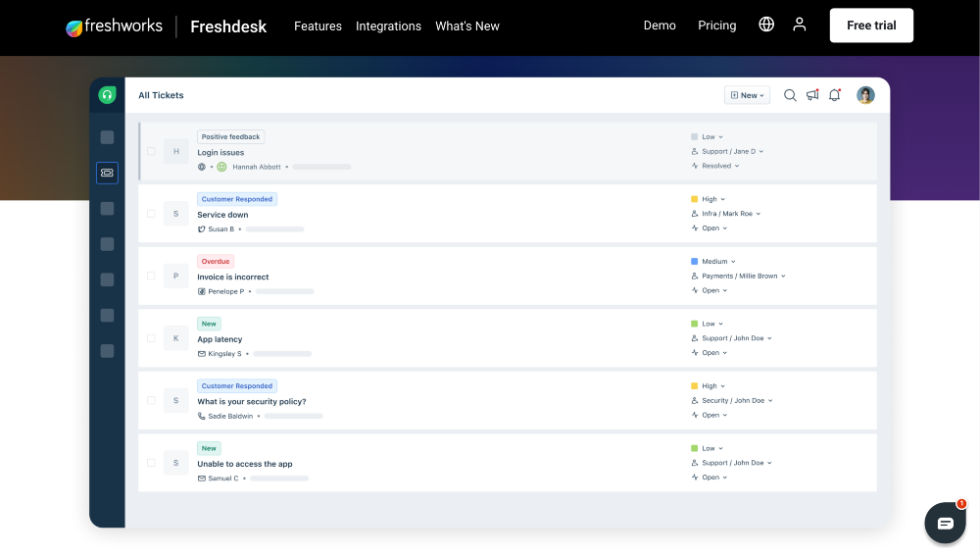
Task: Click the email icon beside Kingsley S
Action: pos(201,354)
